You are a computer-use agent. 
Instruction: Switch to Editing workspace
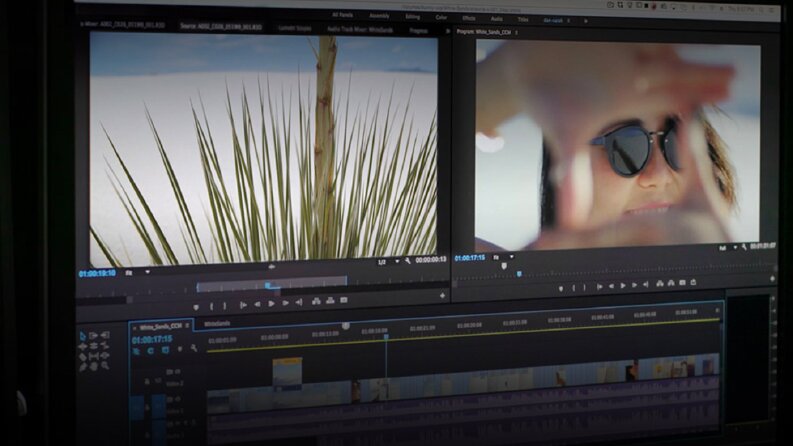pyautogui.click(x=413, y=17)
